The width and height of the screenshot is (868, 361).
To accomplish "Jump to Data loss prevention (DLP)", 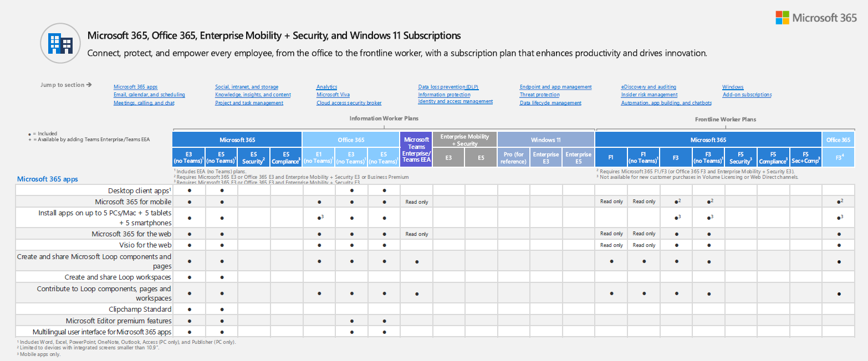I will (448, 87).
